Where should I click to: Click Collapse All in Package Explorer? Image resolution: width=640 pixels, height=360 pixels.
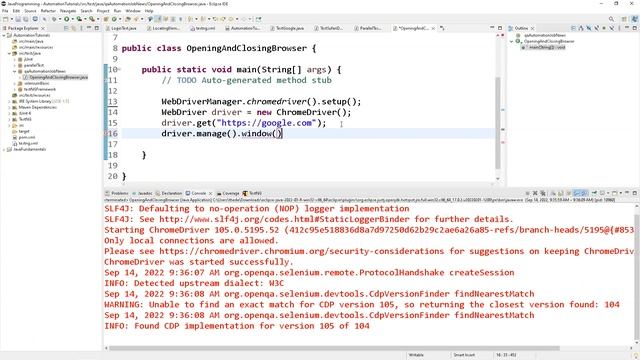coord(66,28)
